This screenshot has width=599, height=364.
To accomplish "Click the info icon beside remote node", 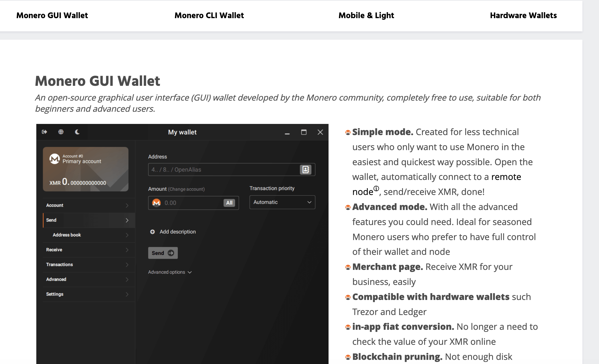I will 376,188.
